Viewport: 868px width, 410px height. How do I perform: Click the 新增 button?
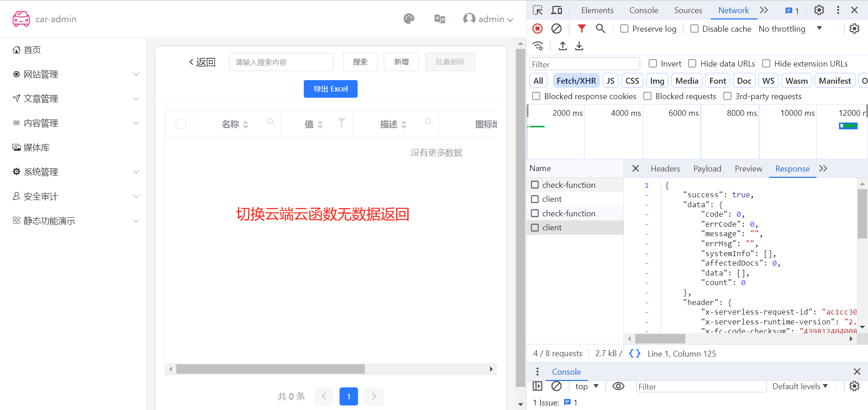click(x=401, y=62)
